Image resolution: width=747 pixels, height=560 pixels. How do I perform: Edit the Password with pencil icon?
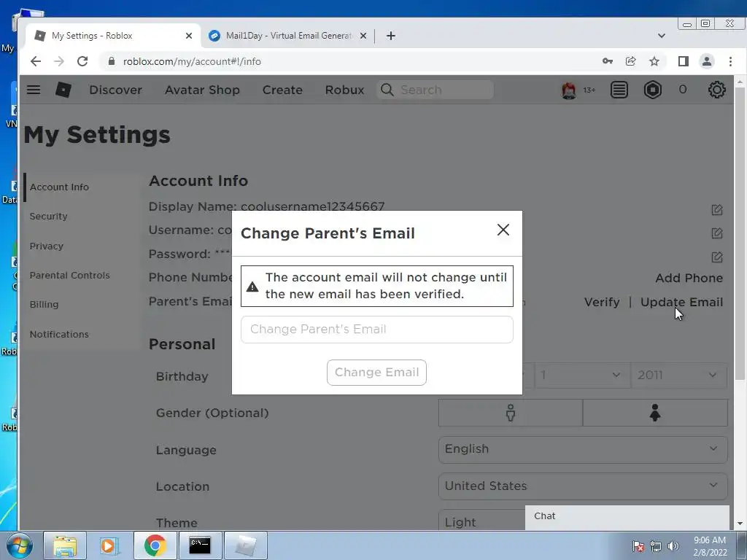(716, 257)
